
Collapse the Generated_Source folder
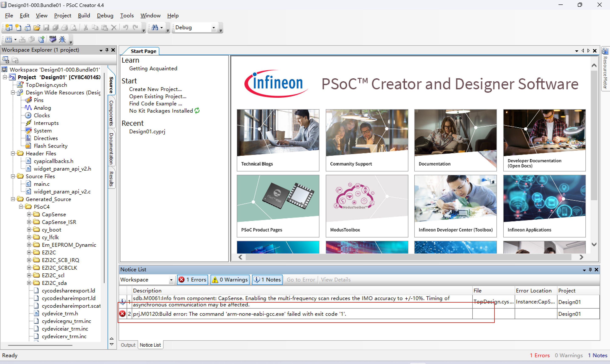point(13,199)
